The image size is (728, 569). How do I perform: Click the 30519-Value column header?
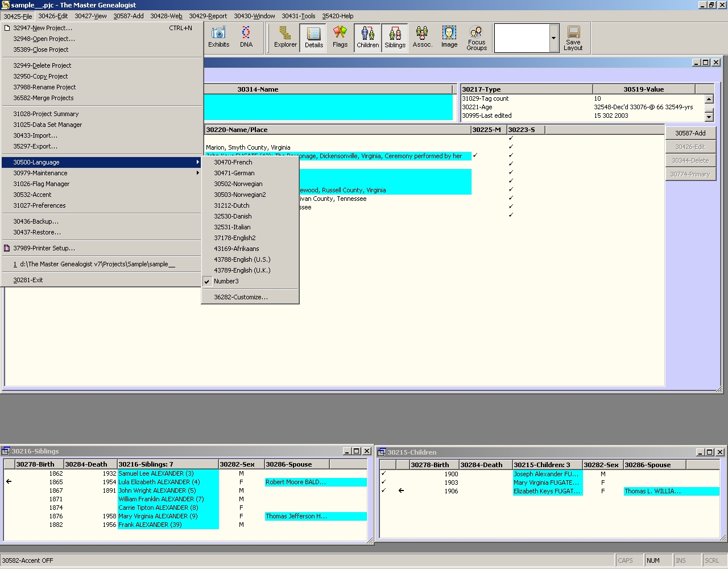coord(644,89)
